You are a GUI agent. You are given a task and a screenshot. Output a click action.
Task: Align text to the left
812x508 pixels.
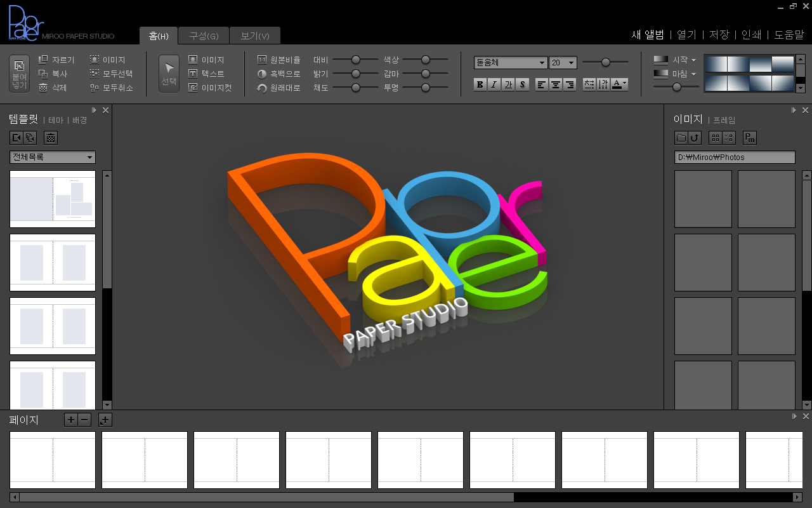coord(542,84)
